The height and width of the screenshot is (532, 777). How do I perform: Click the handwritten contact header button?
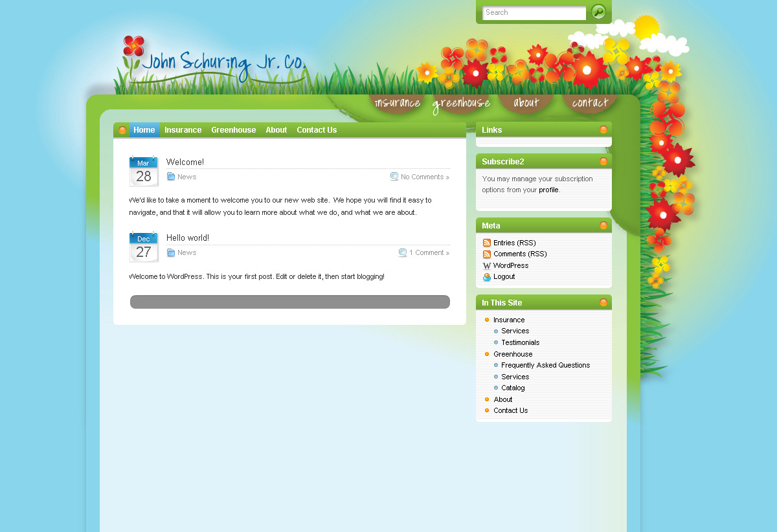pos(590,103)
